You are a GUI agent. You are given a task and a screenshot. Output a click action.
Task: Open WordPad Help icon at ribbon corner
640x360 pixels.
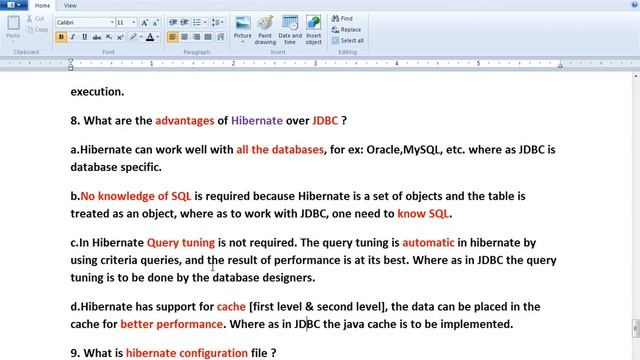[x=634, y=5]
